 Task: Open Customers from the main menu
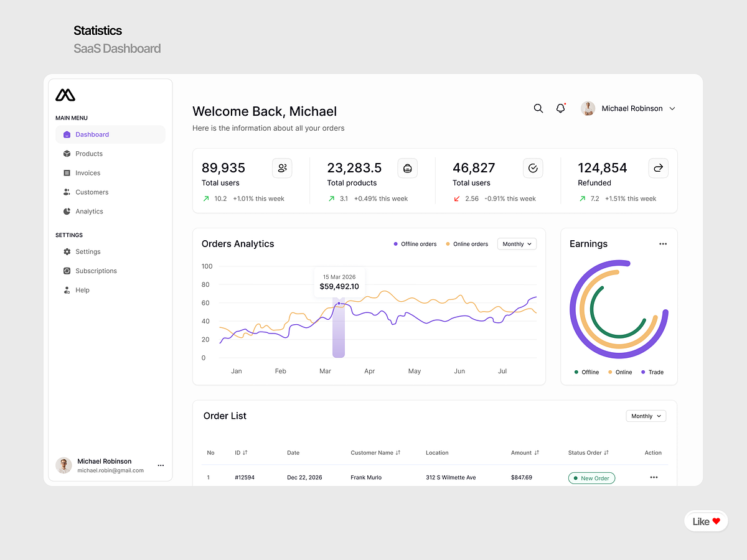pos(92,192)
